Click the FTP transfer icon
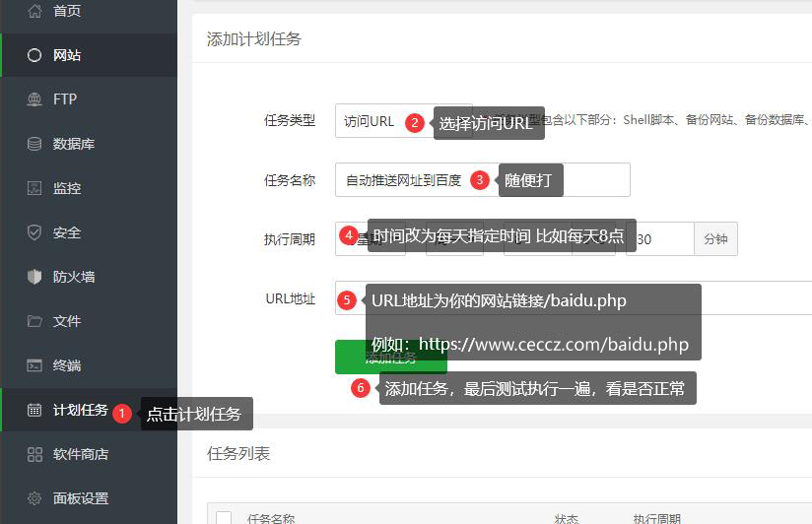The width and height of the screenshot is (812, 524). point(34,99)
